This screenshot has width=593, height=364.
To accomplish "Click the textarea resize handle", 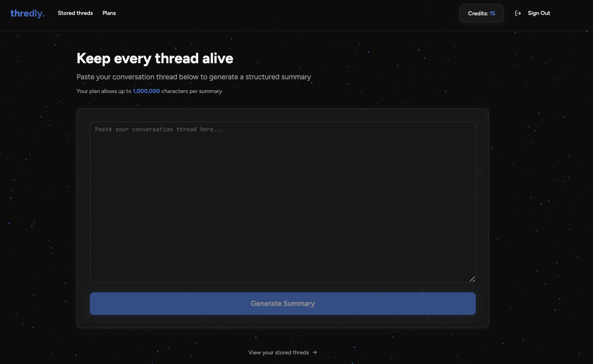I will click(x=472, y=279).
